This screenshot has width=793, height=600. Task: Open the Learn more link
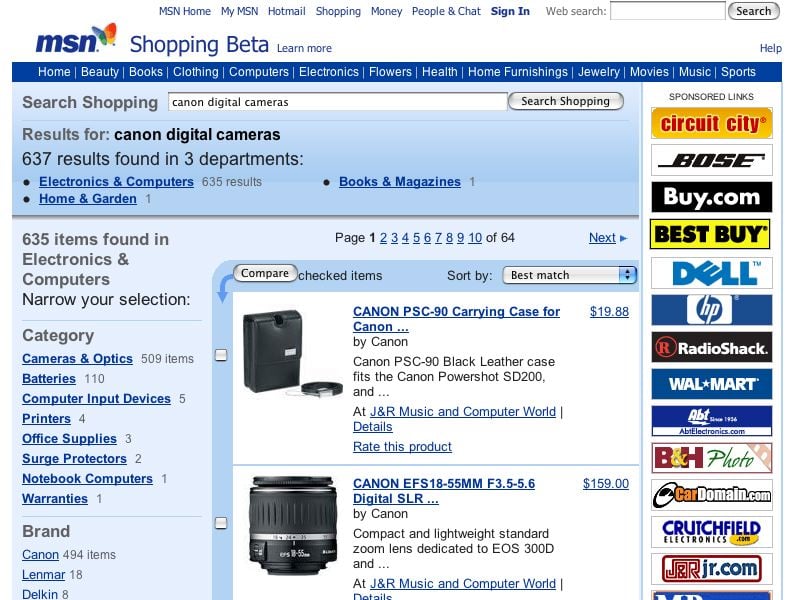pos(304,48)
